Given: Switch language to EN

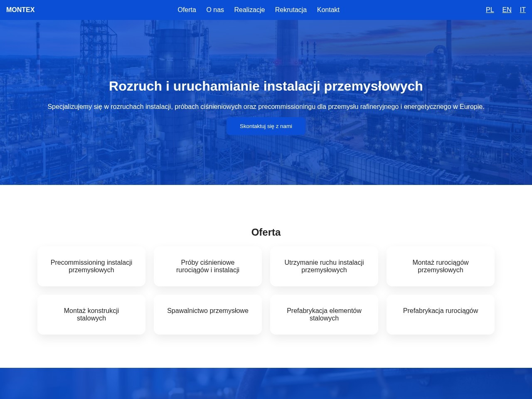Looking at the screenshot, I should [507, 10].
